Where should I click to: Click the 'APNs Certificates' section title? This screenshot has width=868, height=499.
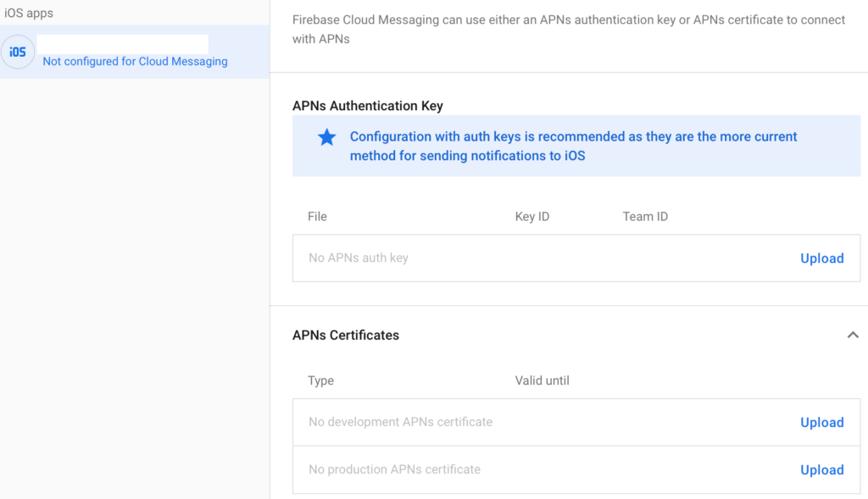pyautogui.click(x=345, y=335)
